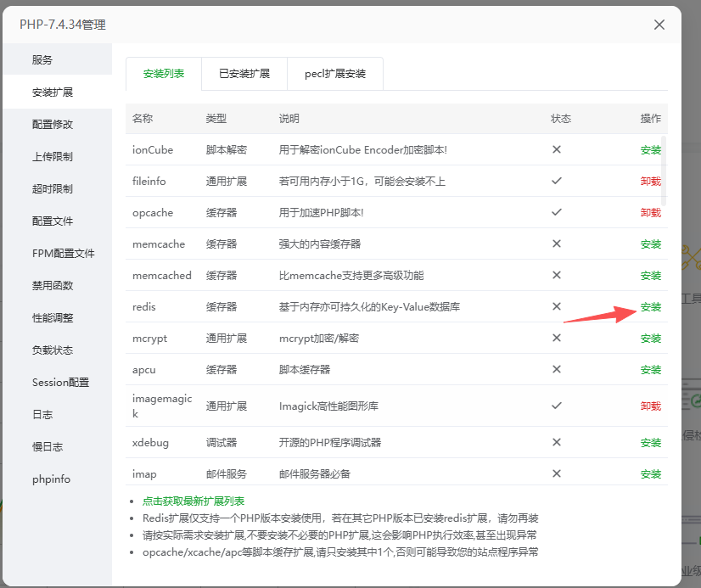Select 配置文件 in the sidebar
This screenshot has height=588, width=701.
pos(57,221)
